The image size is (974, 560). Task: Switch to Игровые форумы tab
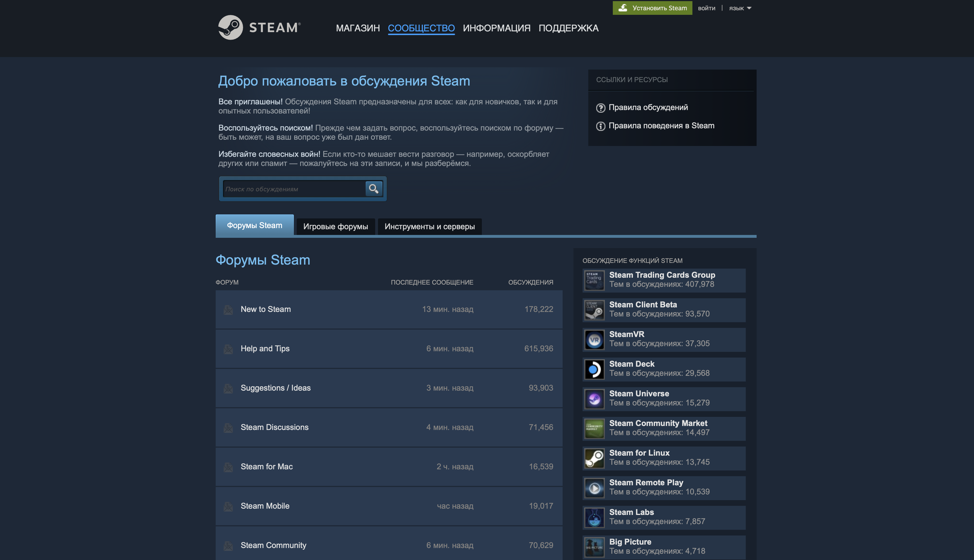[x=336, y=227]
